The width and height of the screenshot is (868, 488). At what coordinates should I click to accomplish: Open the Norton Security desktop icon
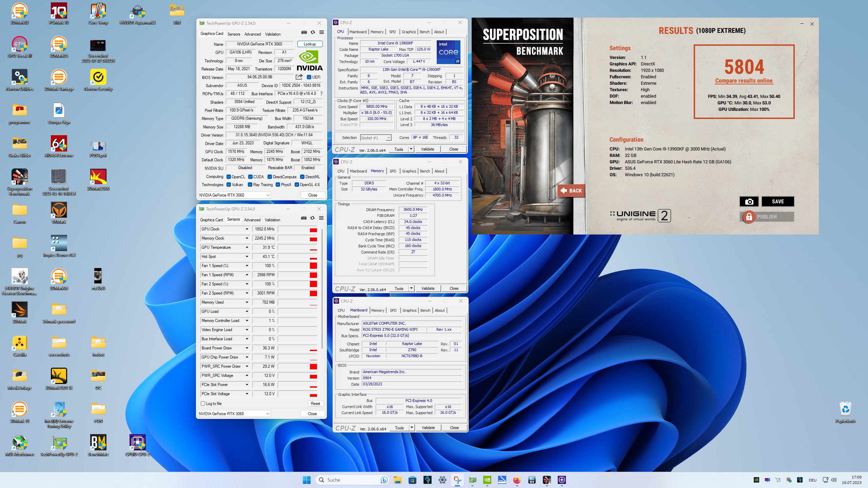[98, 80]
